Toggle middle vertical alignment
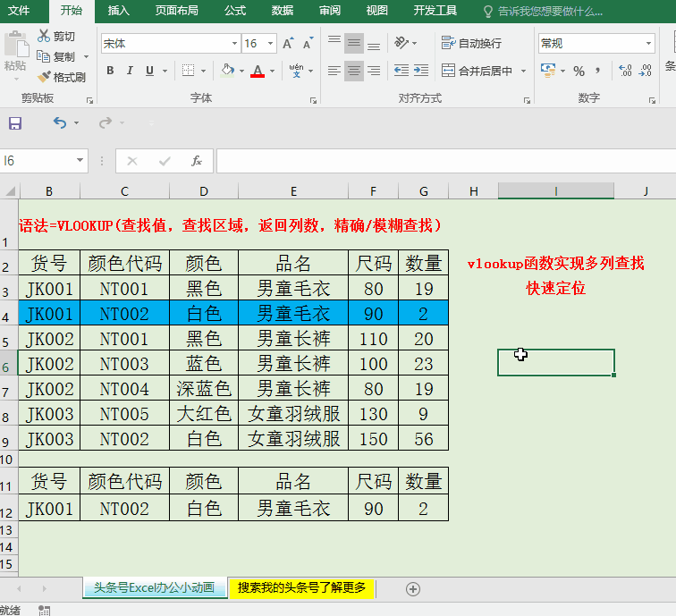Image resolution: width=676 pixels, height=616 pixels. pos(354,43)
